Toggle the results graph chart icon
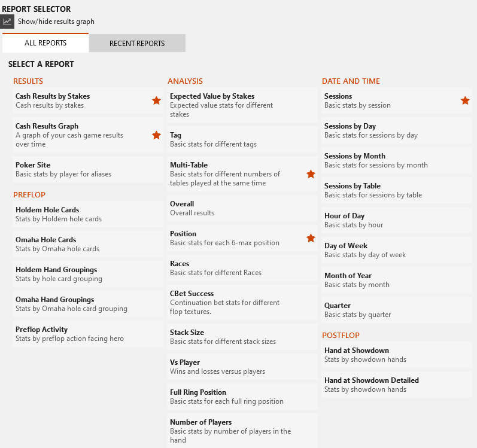The height and width of the screenshot is (448, 477). pyautogui.click(x=7, y=22)
